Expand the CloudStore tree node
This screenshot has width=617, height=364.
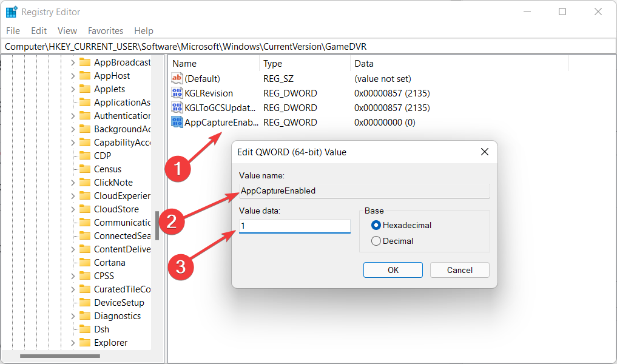[73, 209]
